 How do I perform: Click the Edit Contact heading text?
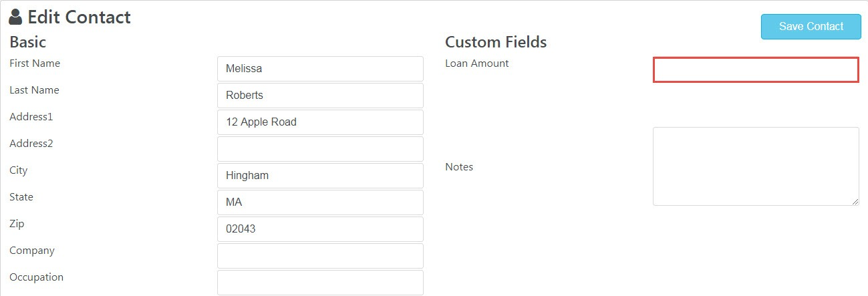pyautogui.click(x=79, y=17)
